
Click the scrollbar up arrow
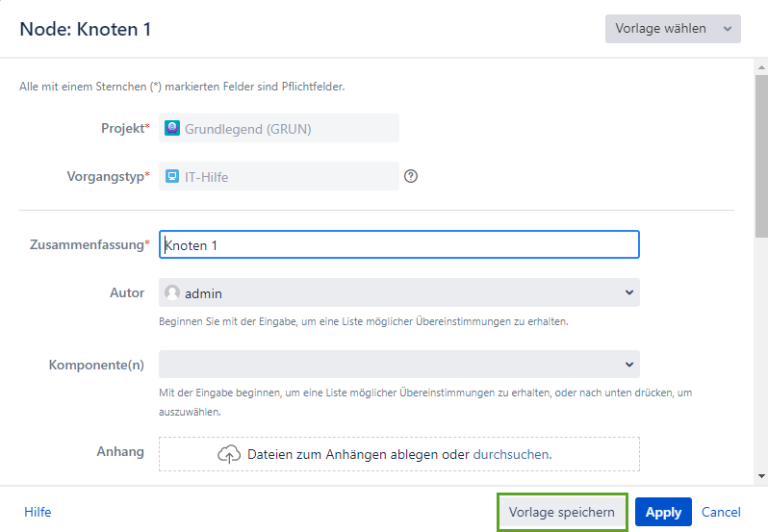pos(761,66)
